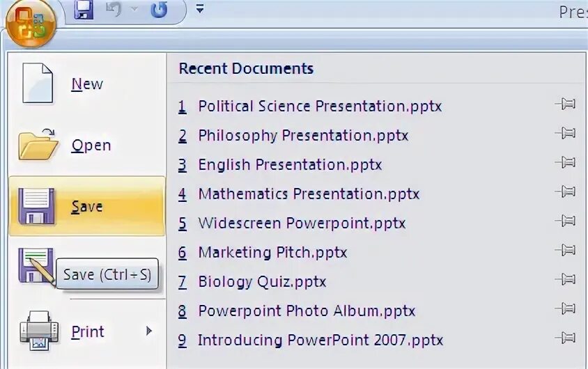Choose the Print menu command label
The width and height of the screenshot is (588, 369).
(87, 332)
